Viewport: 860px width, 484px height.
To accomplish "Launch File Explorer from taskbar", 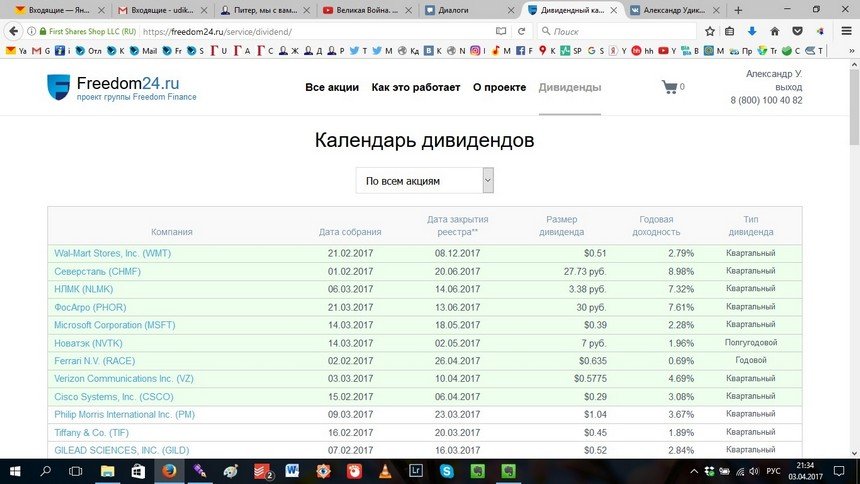I will tap(108, 471).
